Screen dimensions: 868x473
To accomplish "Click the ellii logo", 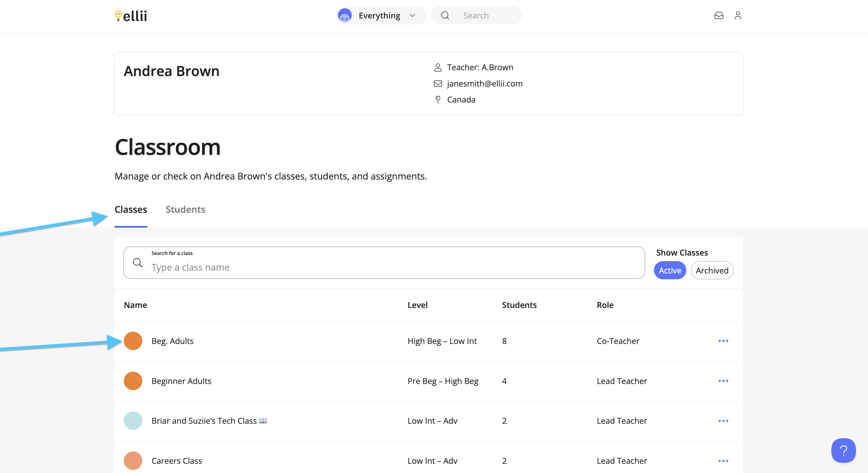I will (131, 16).
